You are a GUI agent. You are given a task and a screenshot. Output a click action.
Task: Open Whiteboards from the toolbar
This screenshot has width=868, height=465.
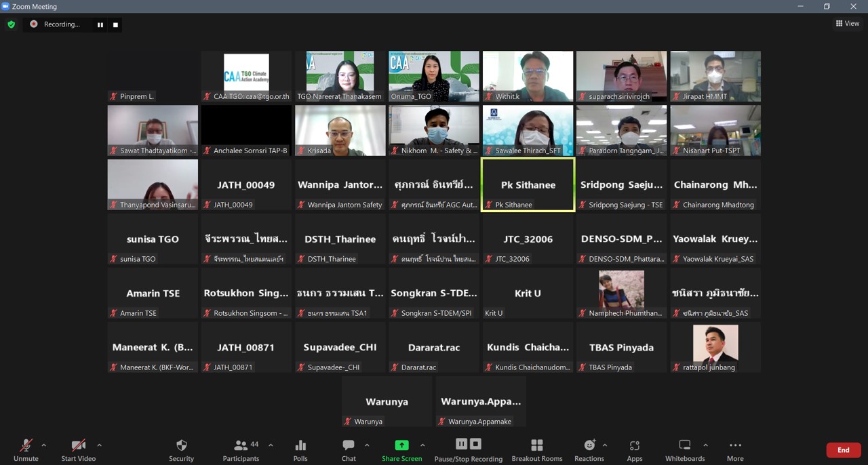coord(685,449)
